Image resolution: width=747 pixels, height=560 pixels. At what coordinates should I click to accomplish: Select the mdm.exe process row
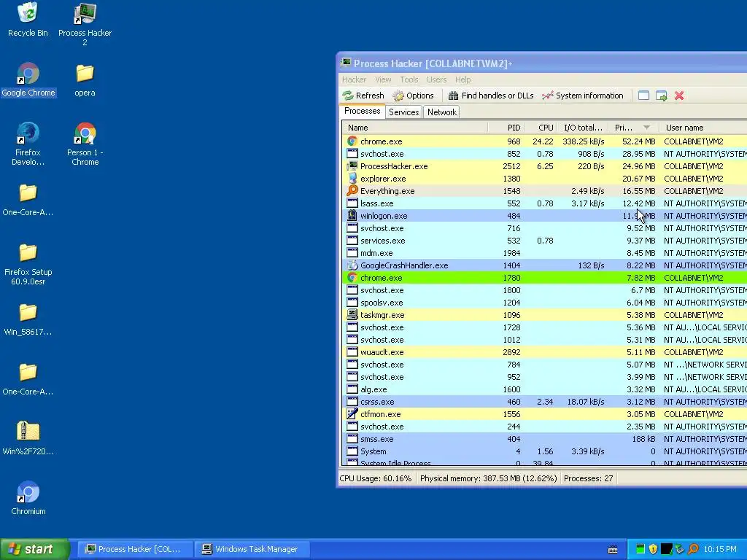(x=544, y=253)
